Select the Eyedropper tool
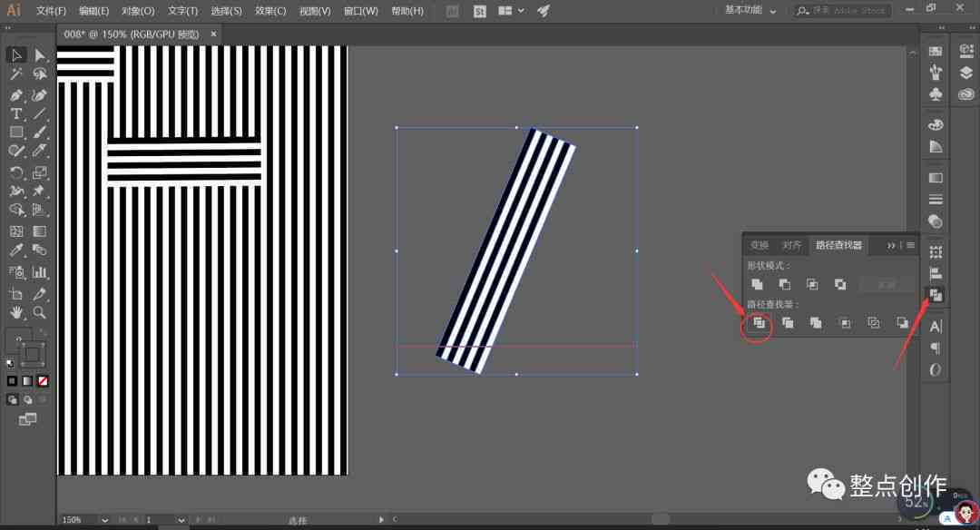This screenshot has width=980, height=530. tap(17, 250)
